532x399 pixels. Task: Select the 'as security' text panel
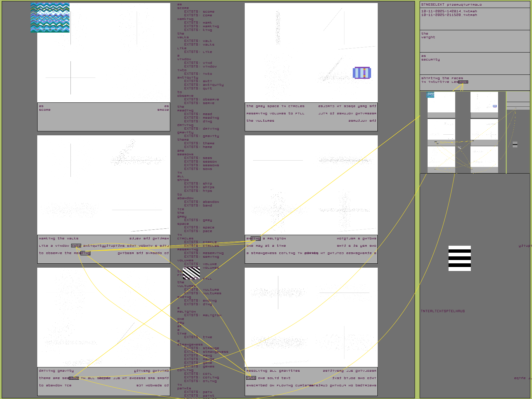tap(474, 64)
